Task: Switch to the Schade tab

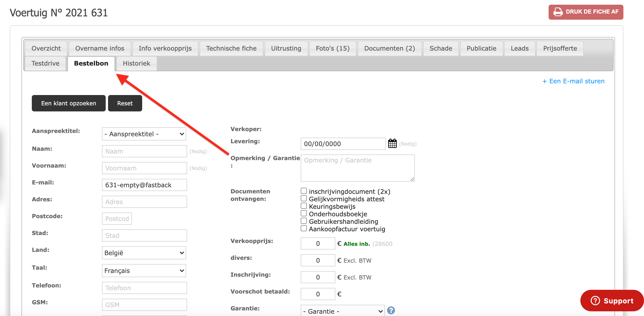Action: tap(441, 48)
